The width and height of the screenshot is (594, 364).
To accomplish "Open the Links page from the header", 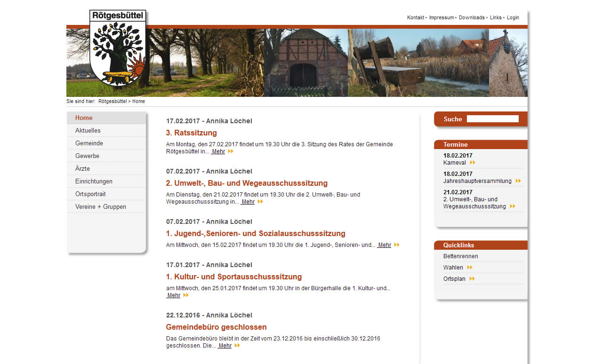I will (x=496, y=18).
